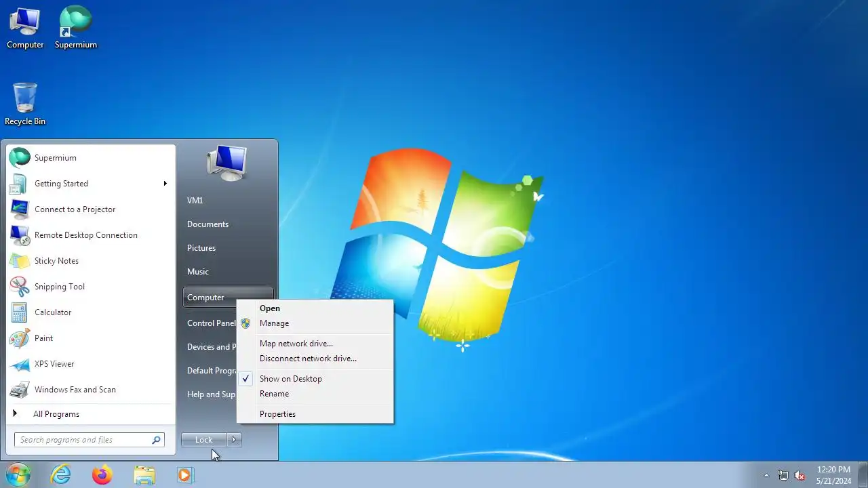Choose Open in context menu
The width and height of the screenshot is (868, 488).
[x=315, y=308]
